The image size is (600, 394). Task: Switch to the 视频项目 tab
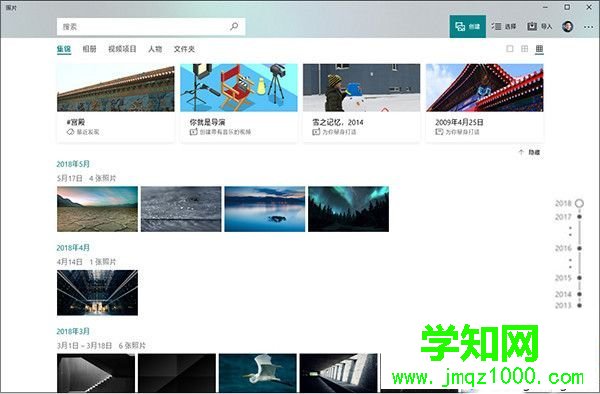pos(122,49)
